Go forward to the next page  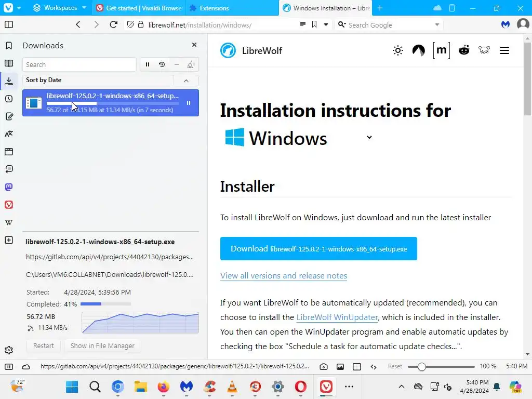[96, 24]
